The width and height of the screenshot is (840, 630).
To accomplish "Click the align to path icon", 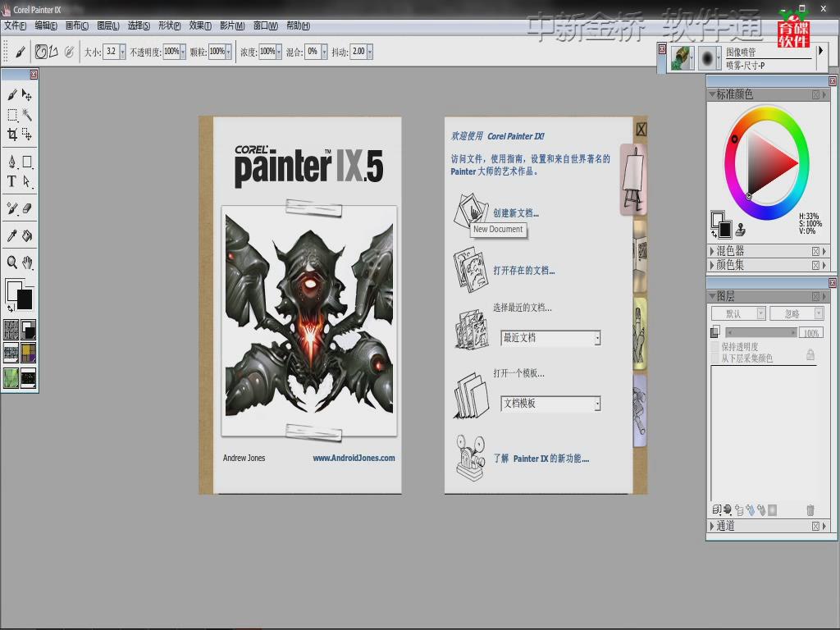I will coord(69,52).
